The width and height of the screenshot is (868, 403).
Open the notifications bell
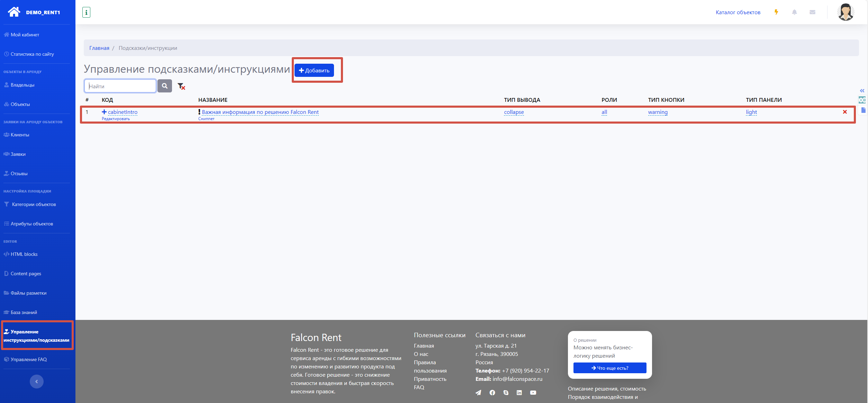tap(794, 12)
